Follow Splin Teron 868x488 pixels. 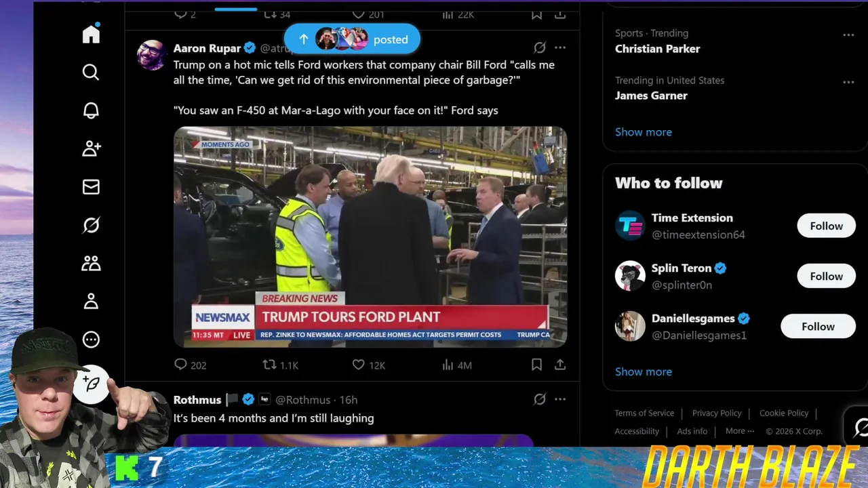(x=826, y=276)
